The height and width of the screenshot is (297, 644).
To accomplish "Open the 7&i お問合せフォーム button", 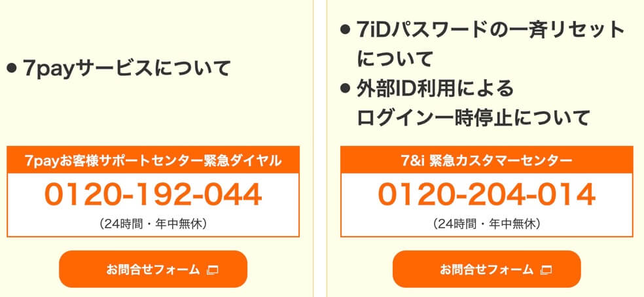I will (487, 270).
